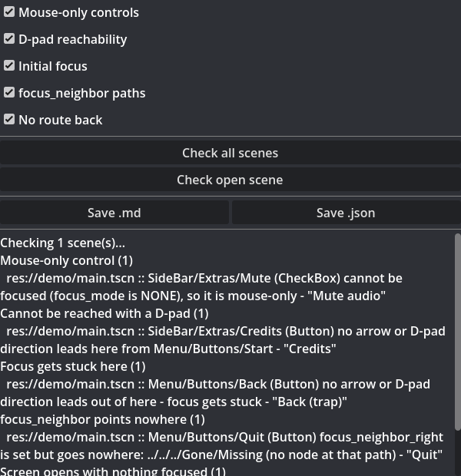The image size is (461, 476).
Task: Select the "Checking 1 scene(s)..." log line
Action: pos(62,243)
